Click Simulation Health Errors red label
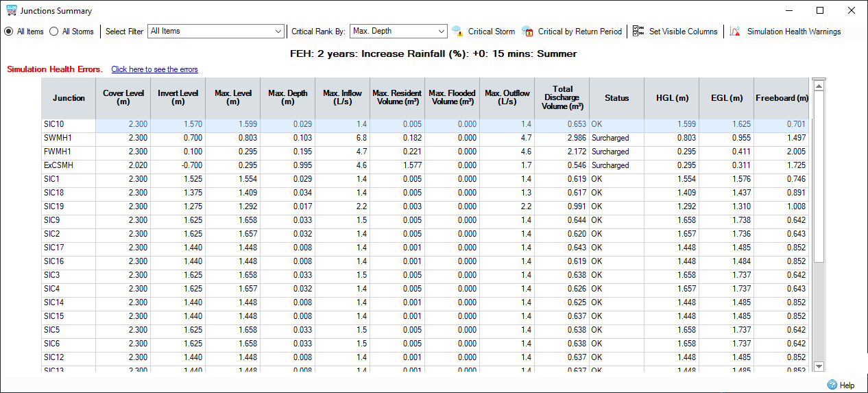This screenshot has height=393, width=868. pyautogui.click(x=55, y=69)
